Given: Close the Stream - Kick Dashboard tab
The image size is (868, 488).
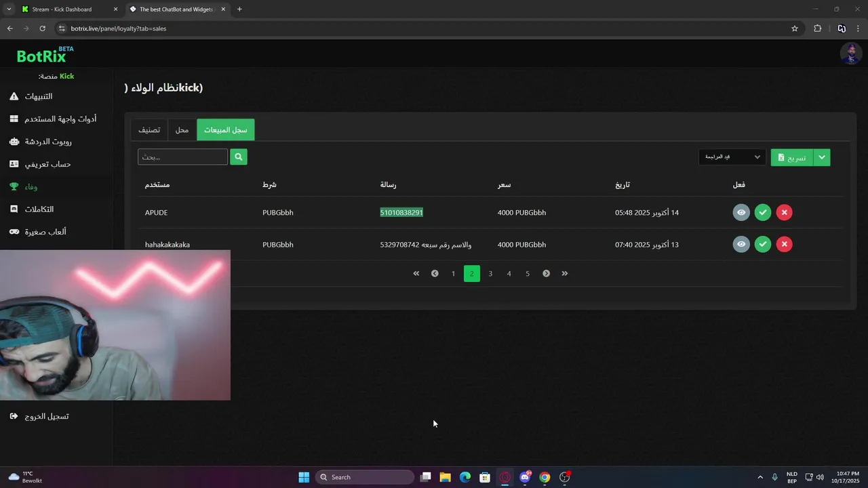Looking at the screenshot, I should point(115,9).
